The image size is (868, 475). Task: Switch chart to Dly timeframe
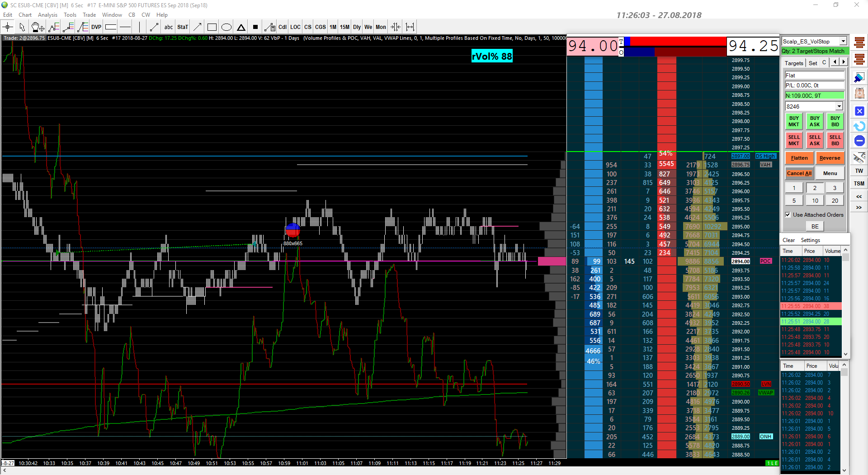(x=357, y=27)
